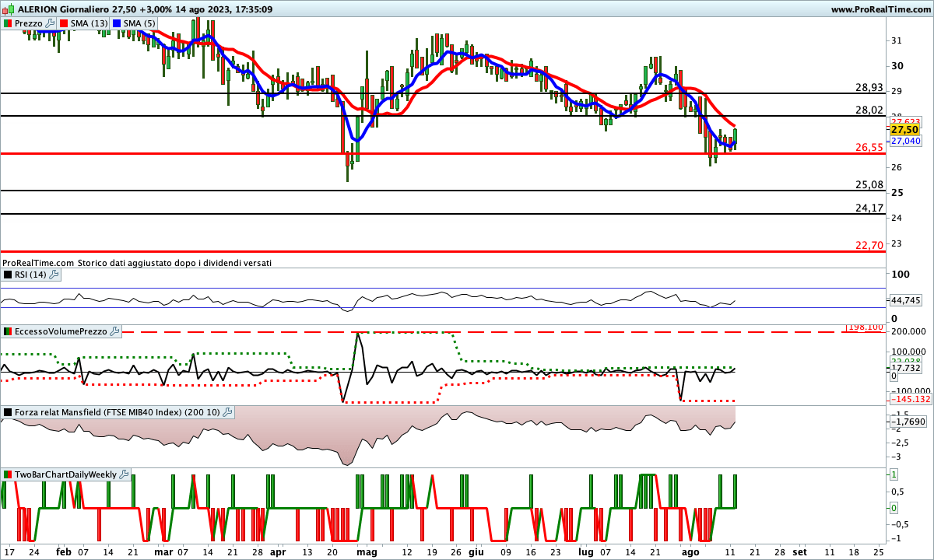Click the TwoBarChartDailyWeekly wrench icon
The width and height of the screenshot is (934, 560).
125,474
